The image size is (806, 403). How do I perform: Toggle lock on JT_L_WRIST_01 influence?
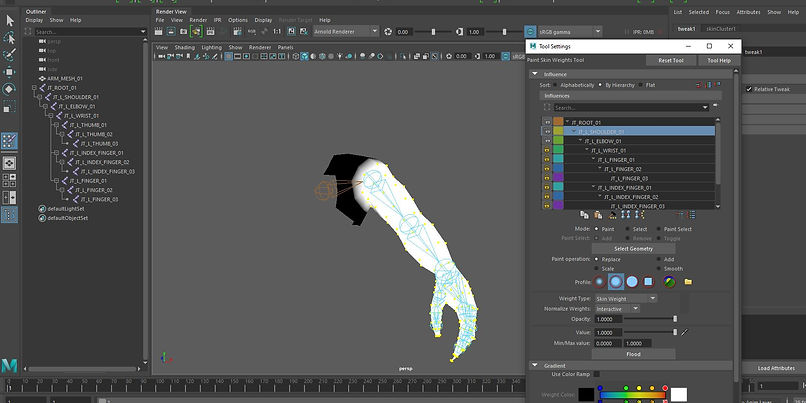[547, 150]
